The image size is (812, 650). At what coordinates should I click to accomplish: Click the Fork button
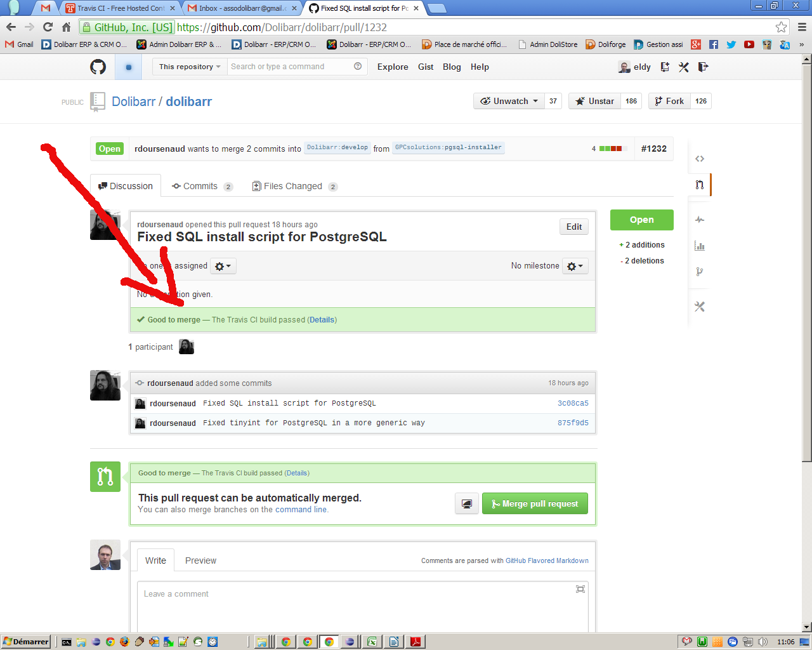[669, 101]
